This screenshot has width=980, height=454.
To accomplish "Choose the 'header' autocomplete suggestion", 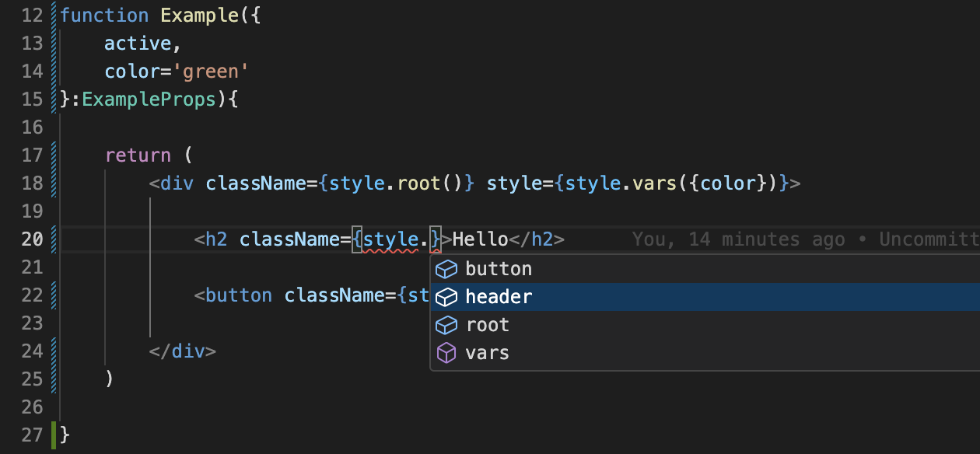I will tap(705, 297).
